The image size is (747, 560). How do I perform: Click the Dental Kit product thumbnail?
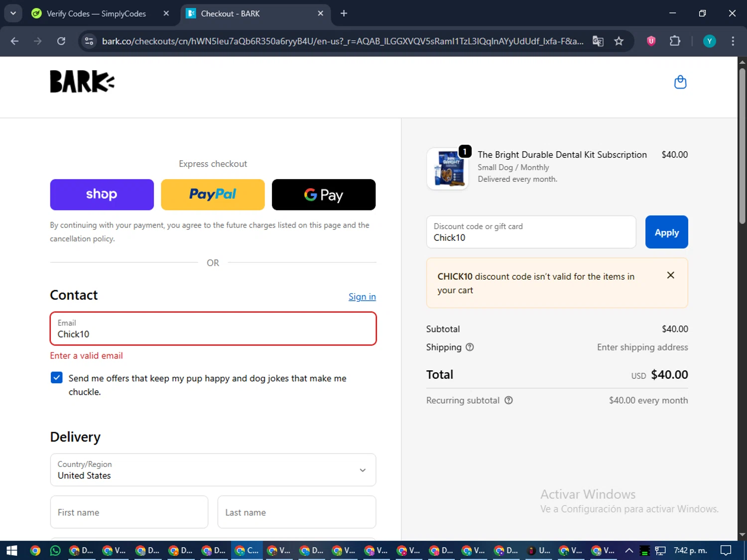[448, 169]
